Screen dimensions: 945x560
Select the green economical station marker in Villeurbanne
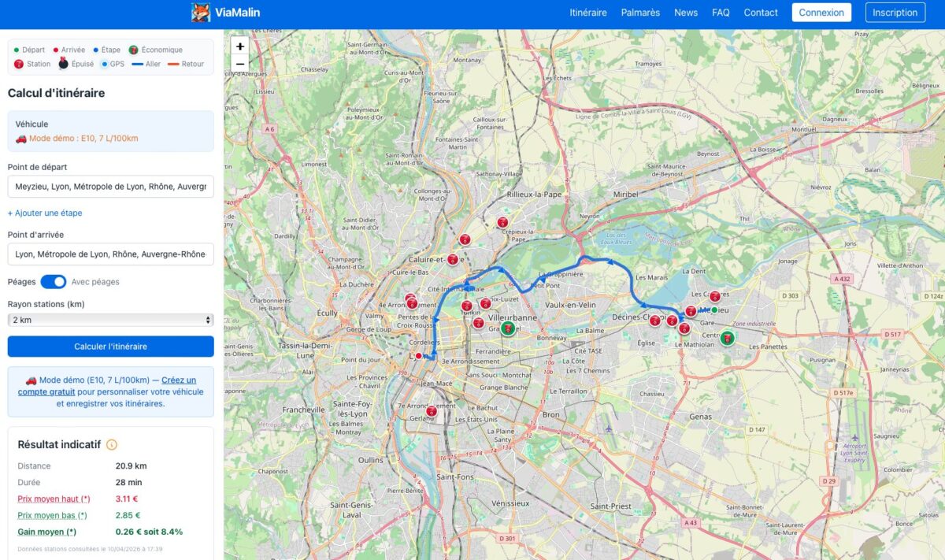coord(508,327)
